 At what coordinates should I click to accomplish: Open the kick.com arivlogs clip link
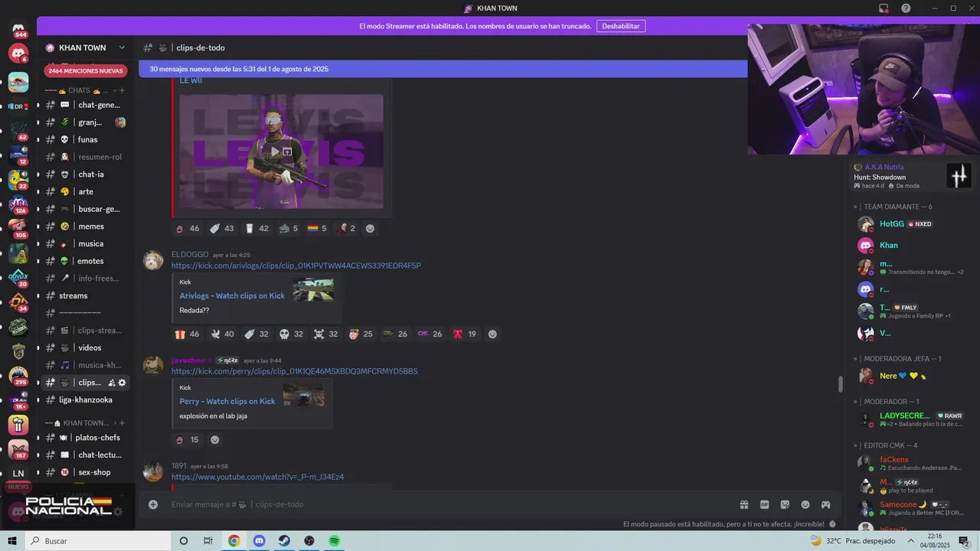(x=296, y=266)
